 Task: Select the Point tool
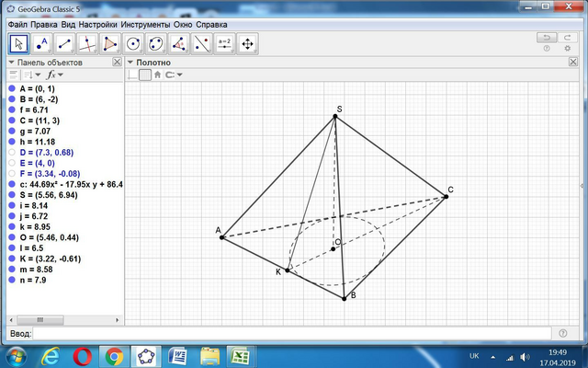pyautogui.click(x=42, y=43)
